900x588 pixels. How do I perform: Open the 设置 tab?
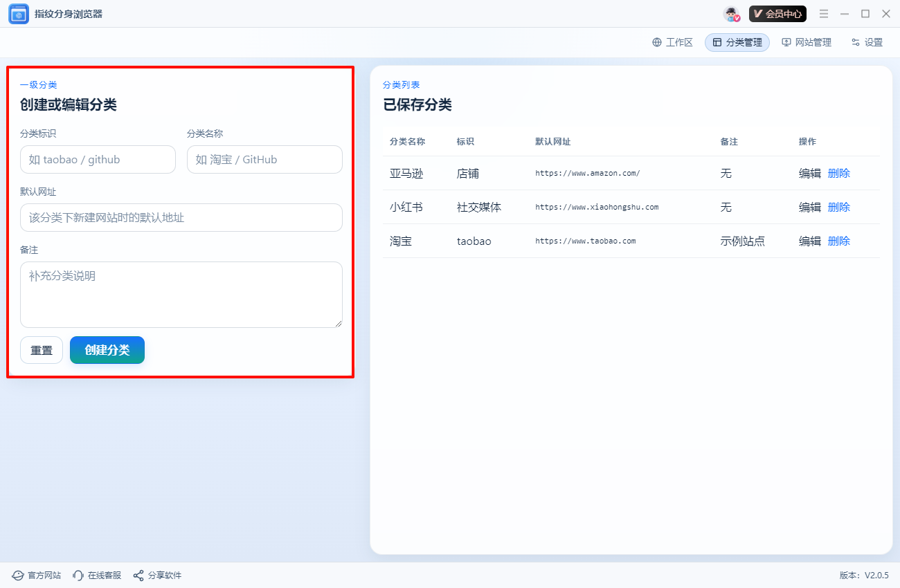(x=867, y=42)
